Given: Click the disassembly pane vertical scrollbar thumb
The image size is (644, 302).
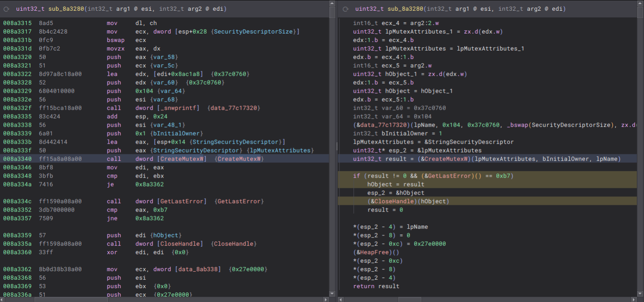Looking at the screenshot, I should [332, 13].
